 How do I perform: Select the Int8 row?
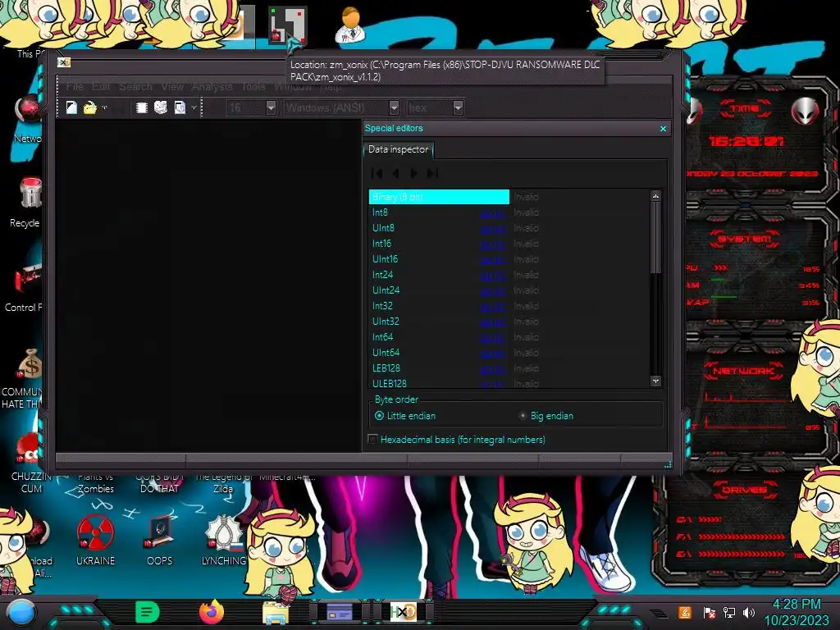[x=509, y=212]
